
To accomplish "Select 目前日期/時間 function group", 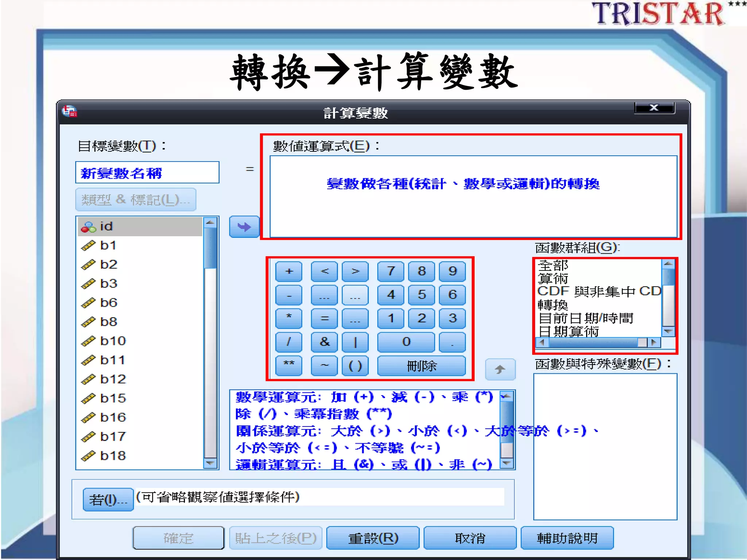I will coord(598,318).
